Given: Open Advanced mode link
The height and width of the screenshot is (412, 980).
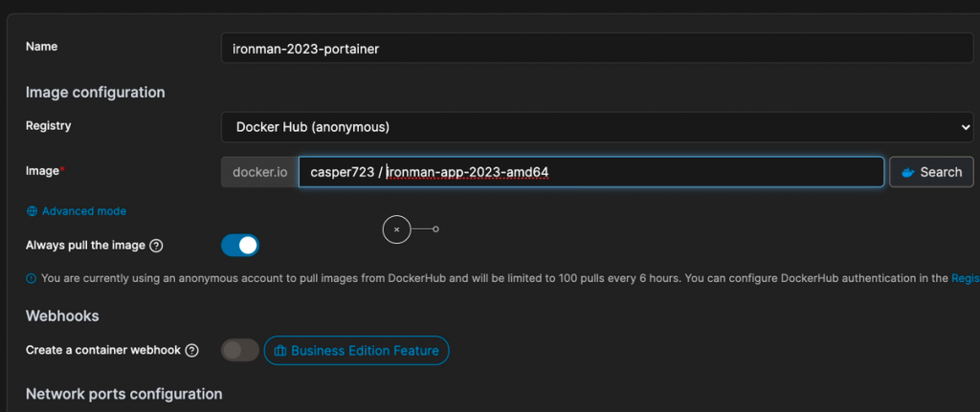Looking at the screenshot, I should click(x=84, y=211).
